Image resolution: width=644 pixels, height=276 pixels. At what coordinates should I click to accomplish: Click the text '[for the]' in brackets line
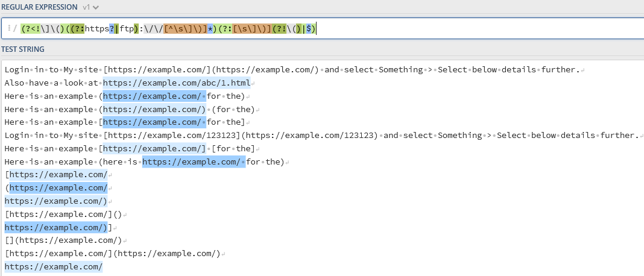(x=234, y=149)
